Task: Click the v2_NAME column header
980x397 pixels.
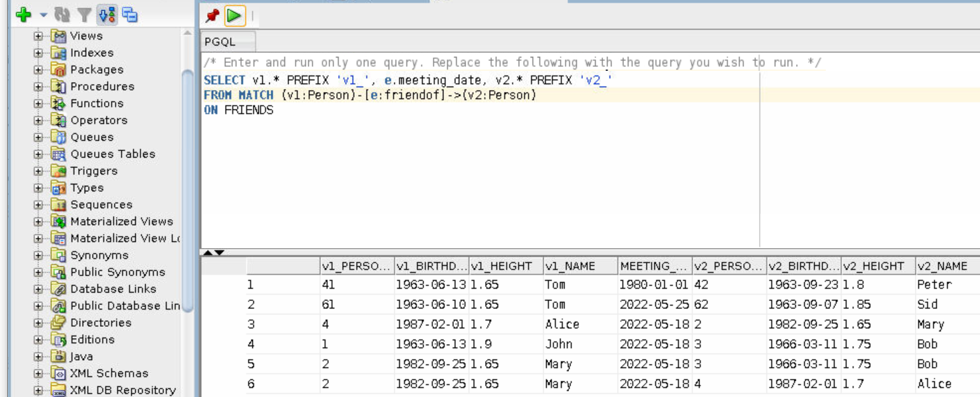Action: (x=948, y=266)
